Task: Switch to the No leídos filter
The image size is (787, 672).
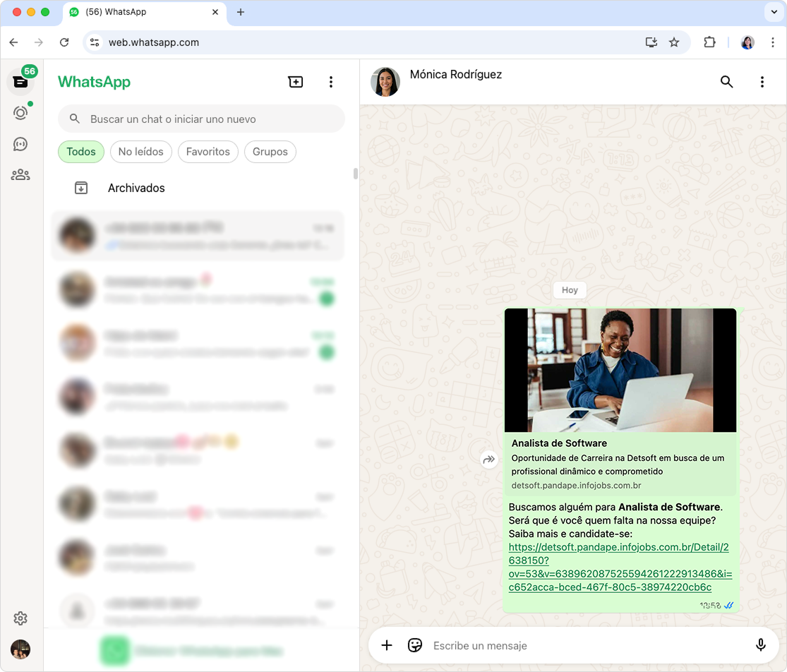Action: (140, 151)
